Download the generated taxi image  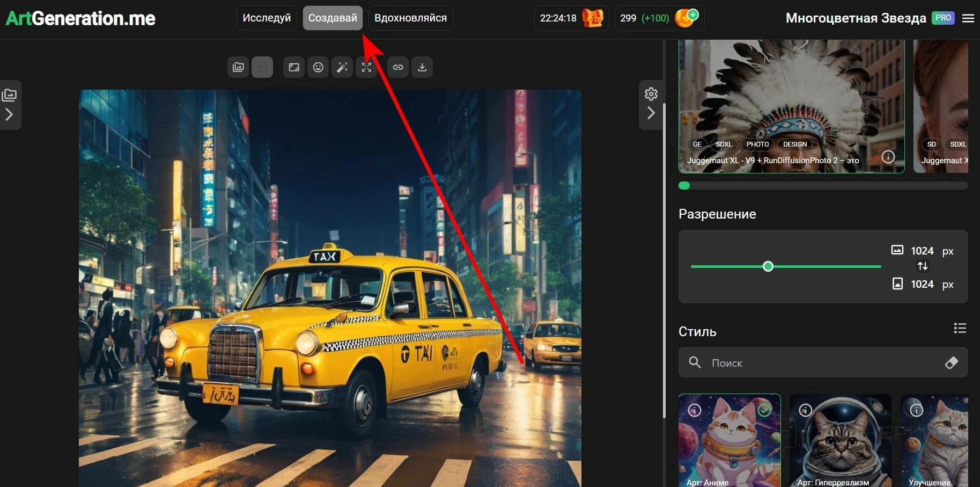pyautogui.click(x=422, y=67)
